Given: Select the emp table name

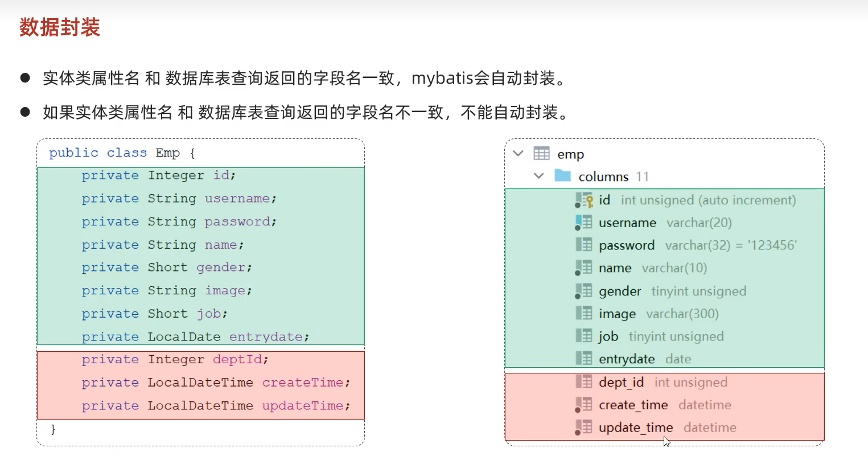Looking at the screenshot, I should [570, 154].
